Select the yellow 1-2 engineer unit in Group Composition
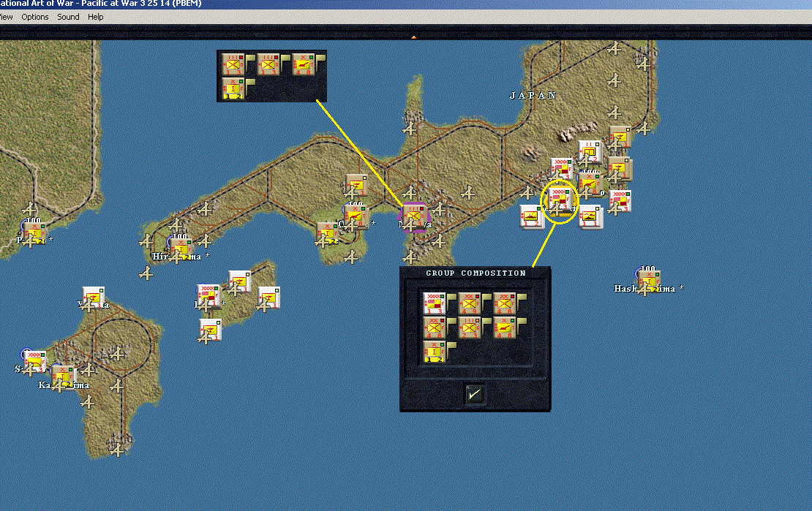 point(435,352)
